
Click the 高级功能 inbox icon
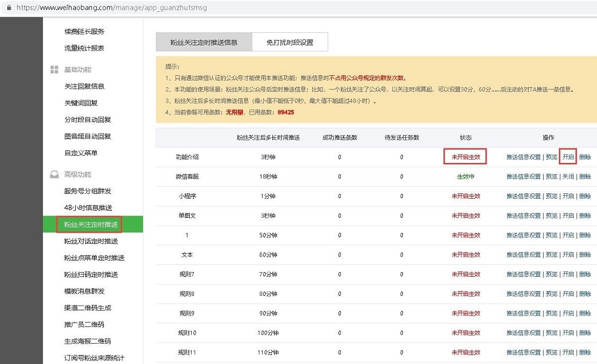[x=54, y=174]
